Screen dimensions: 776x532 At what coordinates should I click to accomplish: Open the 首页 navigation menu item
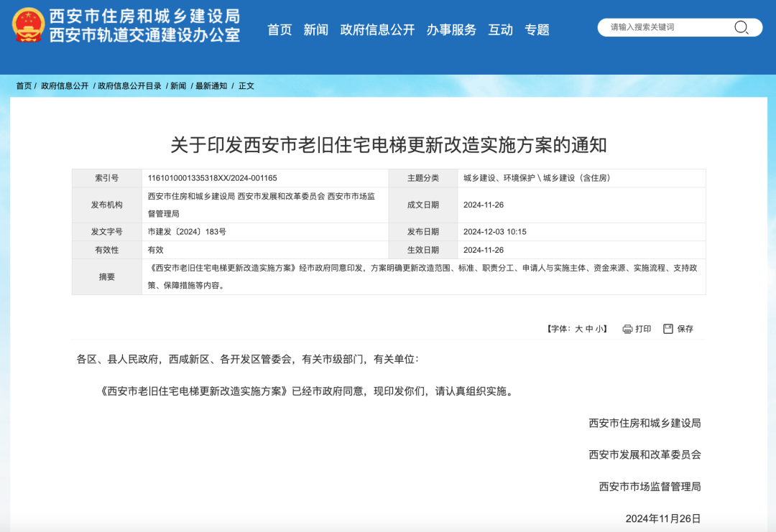(280, 29)
